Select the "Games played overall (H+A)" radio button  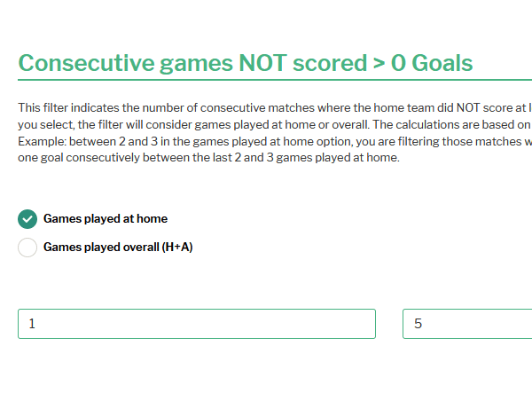click(27, 248)
